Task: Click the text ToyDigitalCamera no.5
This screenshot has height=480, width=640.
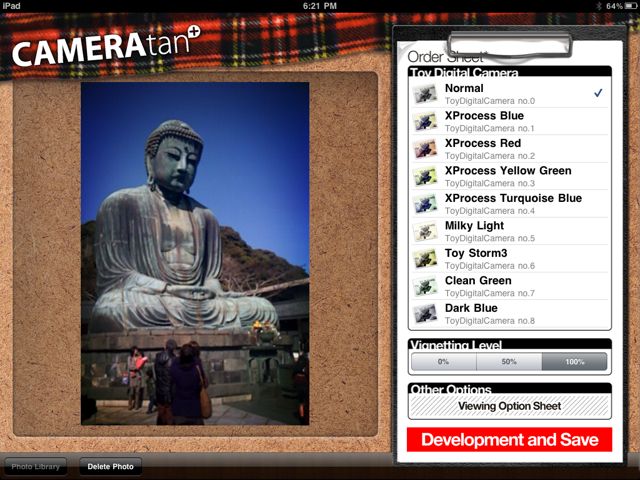Action: click(490, 238)
